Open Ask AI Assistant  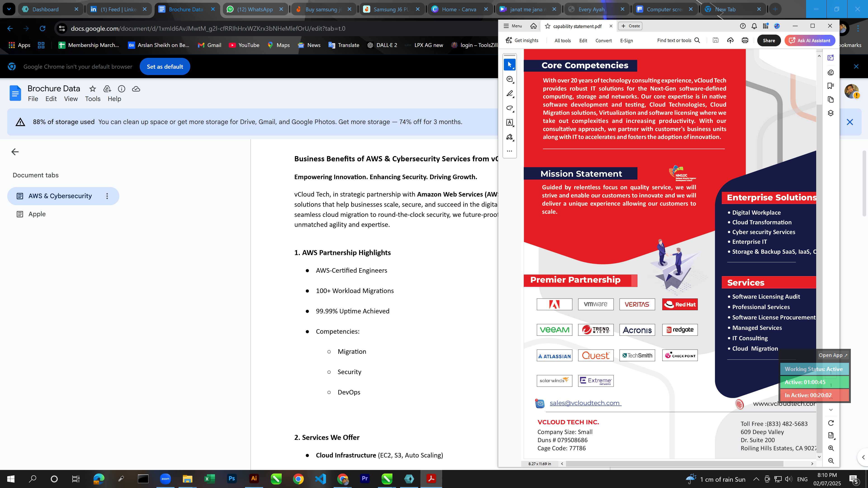pyautogui.click(x=810, y=40)
